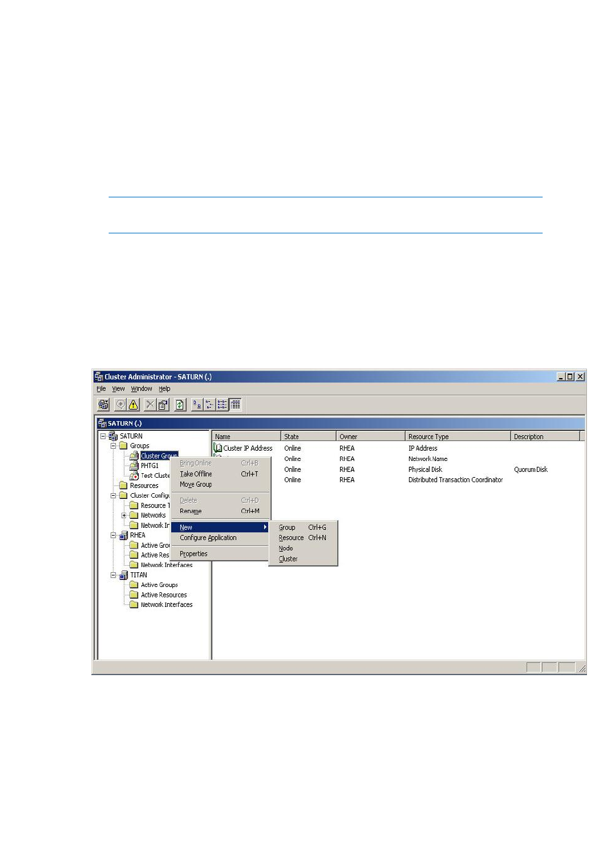
Task: Switch to Details view icon
Action: pyautogui.click(x=235, y=404)
